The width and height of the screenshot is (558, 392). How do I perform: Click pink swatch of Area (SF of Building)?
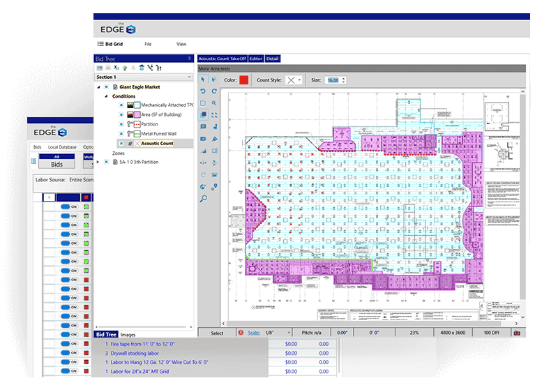[x=137, y=114]
